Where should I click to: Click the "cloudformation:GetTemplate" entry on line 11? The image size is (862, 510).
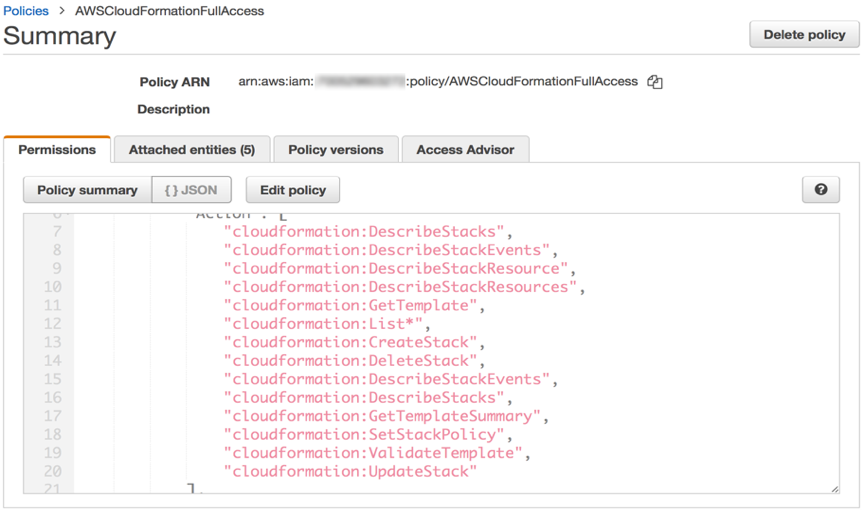[x=350, y=305]
